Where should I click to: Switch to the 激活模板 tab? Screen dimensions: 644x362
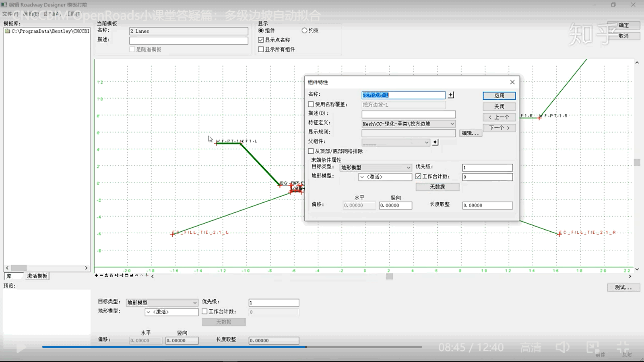tap(37, 276)
